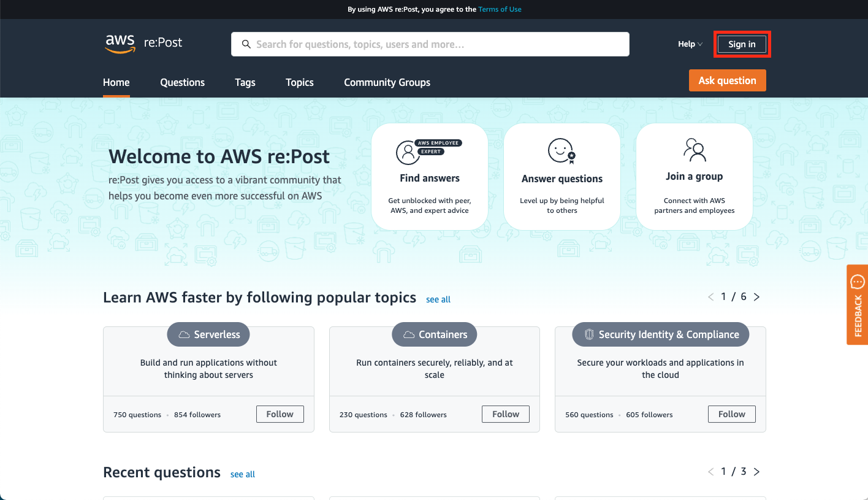Image resolution: width=868 pixels, height=500 pixels.
Task: Switch to the Topics tab
Action: click(x=300, y=82)
